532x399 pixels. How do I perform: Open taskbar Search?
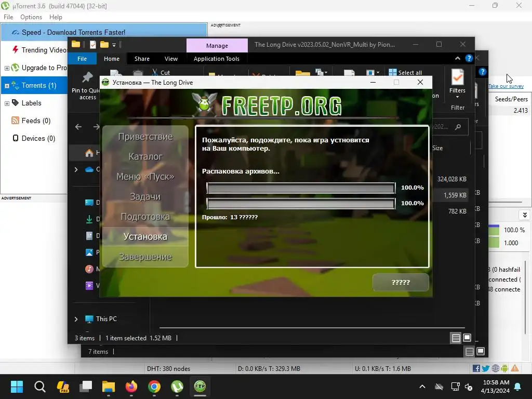39,387
